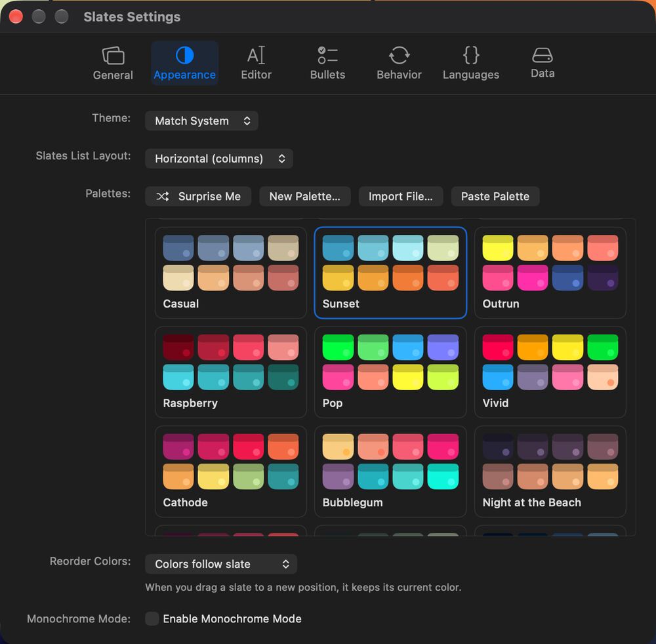Open the General settings tab icon
The width and height of the screenshot is (656, 644).
[x=113, y=55]
